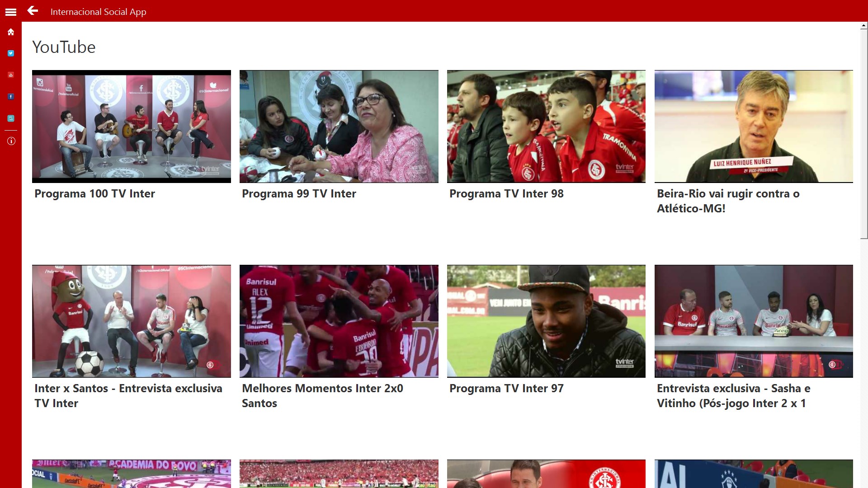Open Programa 100 TV Inter video thumbnail
The width and height of the screenshot is (868, 488).
[131, 126]
